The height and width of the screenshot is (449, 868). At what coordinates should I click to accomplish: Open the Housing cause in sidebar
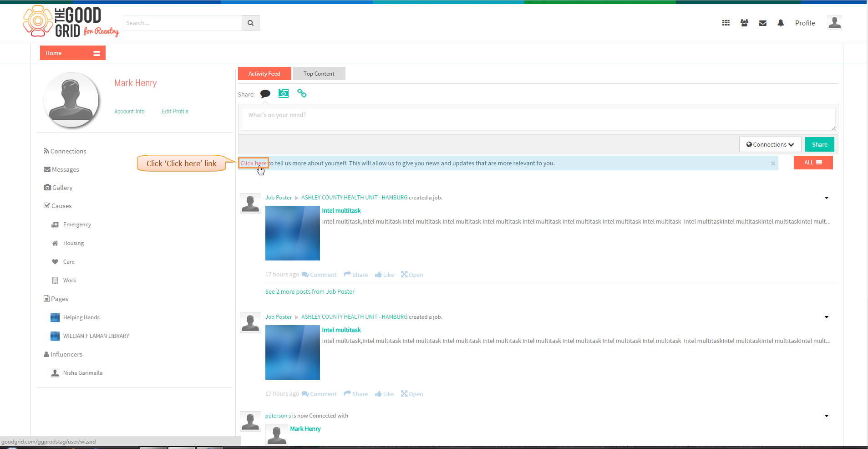73,243
